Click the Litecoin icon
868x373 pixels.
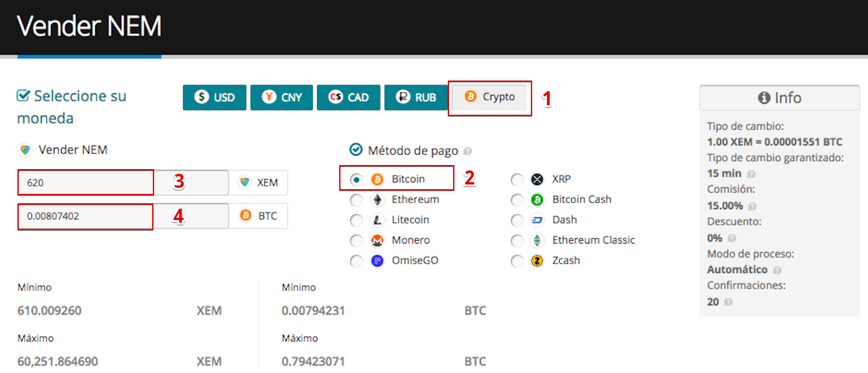pos(377,220)
